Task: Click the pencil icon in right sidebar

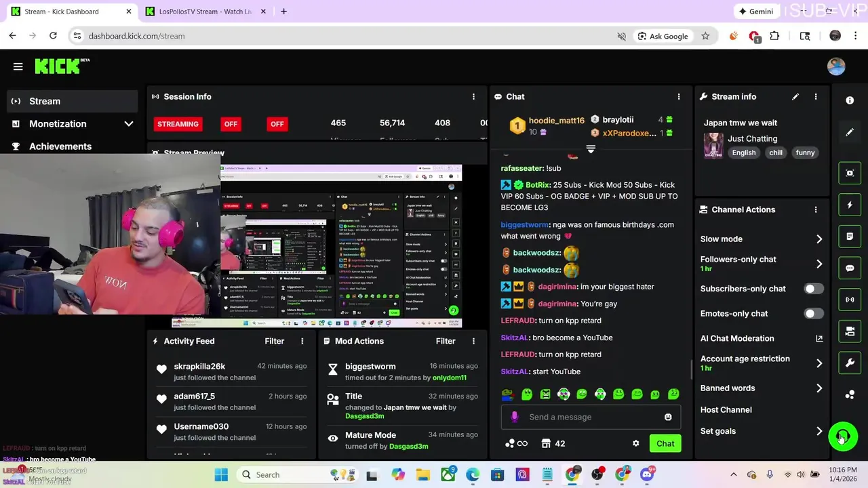Action: [850, 132]
